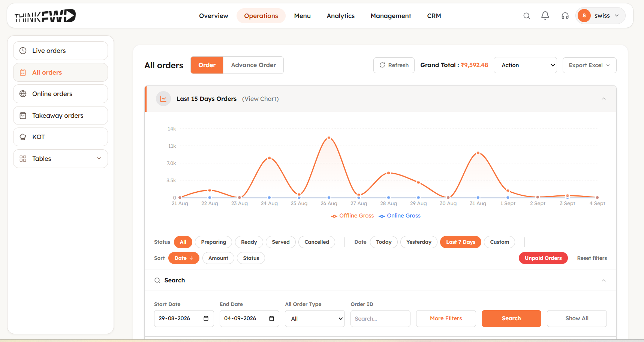The image size is (644, 342).
Task: Click the Order ID search field
Action: coord(380,319)
